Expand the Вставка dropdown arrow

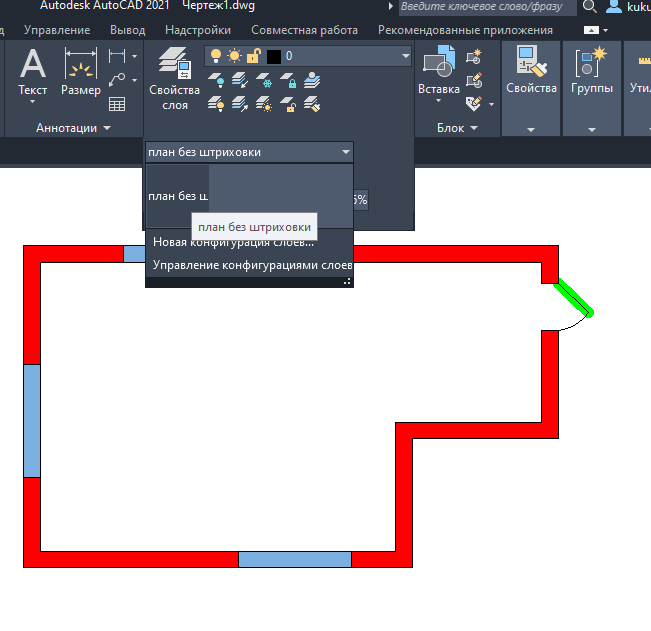438,100
